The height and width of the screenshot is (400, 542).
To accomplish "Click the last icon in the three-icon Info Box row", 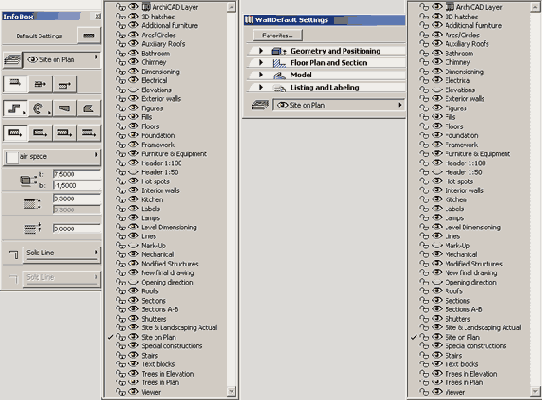I will [x=64, y=83].
